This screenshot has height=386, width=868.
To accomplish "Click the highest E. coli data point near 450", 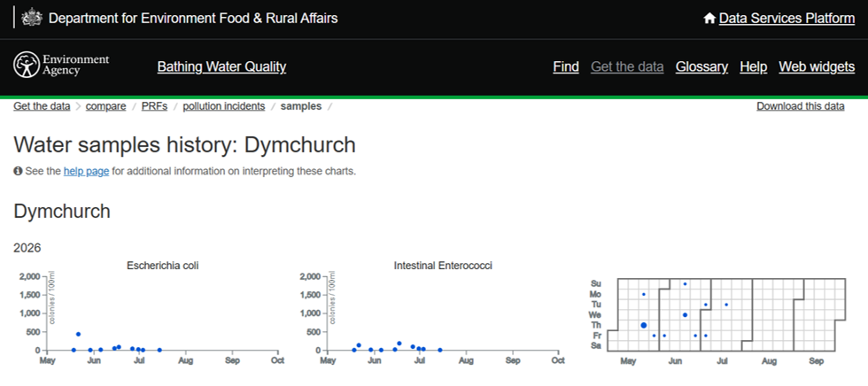I will [x=78, y=334].
